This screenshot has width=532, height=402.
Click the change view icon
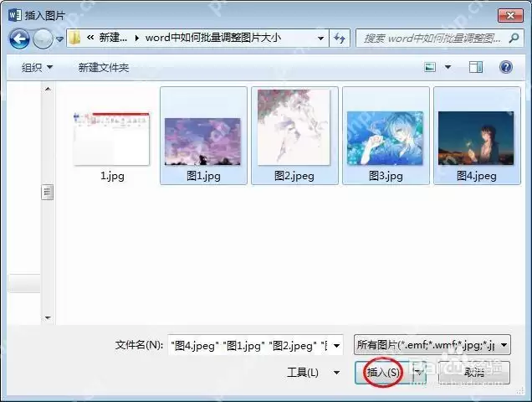pos(430,67)
